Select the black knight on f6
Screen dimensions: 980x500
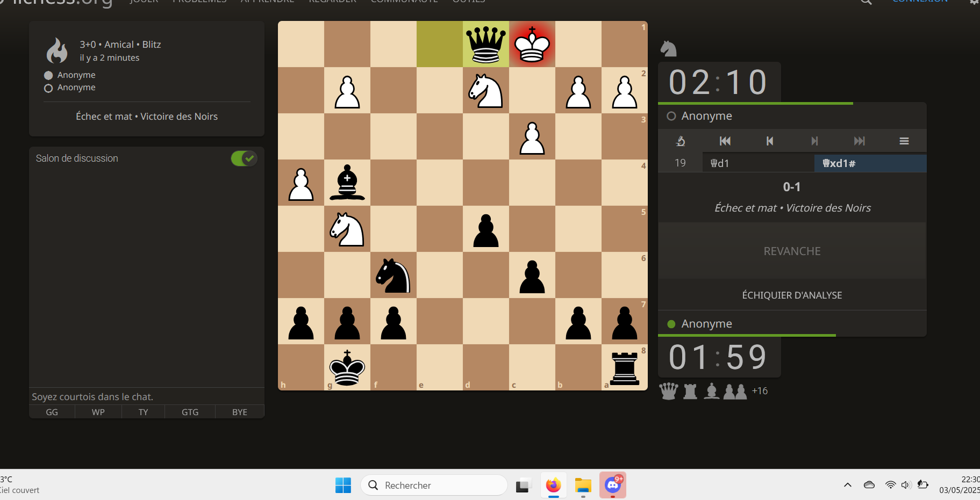pyautogui.click(x=394, y=275)
